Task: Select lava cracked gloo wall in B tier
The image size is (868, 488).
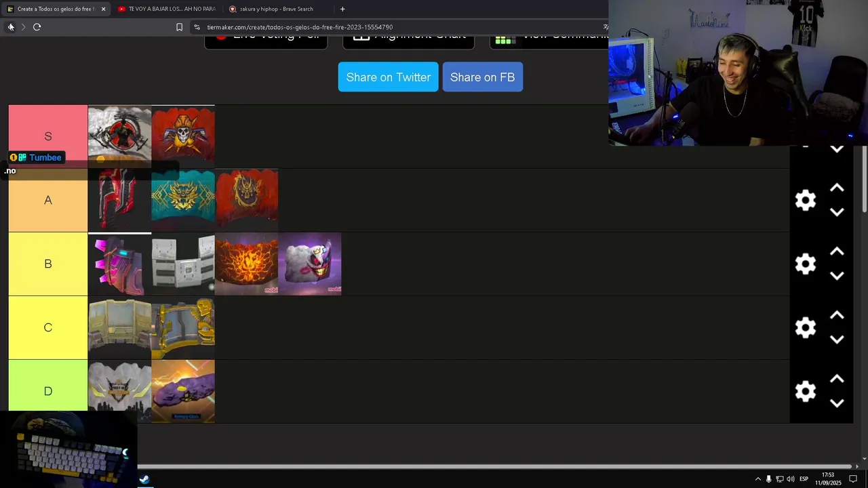Action: tap(247, 264)
